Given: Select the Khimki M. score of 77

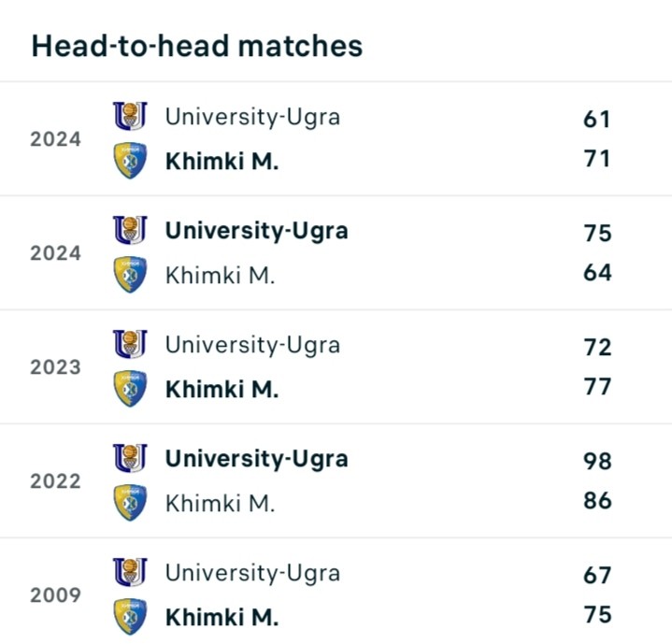Looking at the screenshot, I should click(x=596, y=387).
